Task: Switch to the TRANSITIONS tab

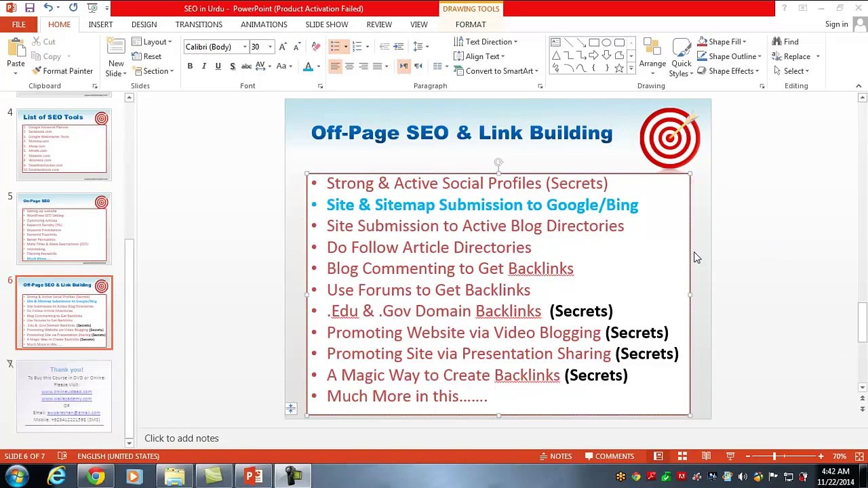Action: [x=199, y=24]
